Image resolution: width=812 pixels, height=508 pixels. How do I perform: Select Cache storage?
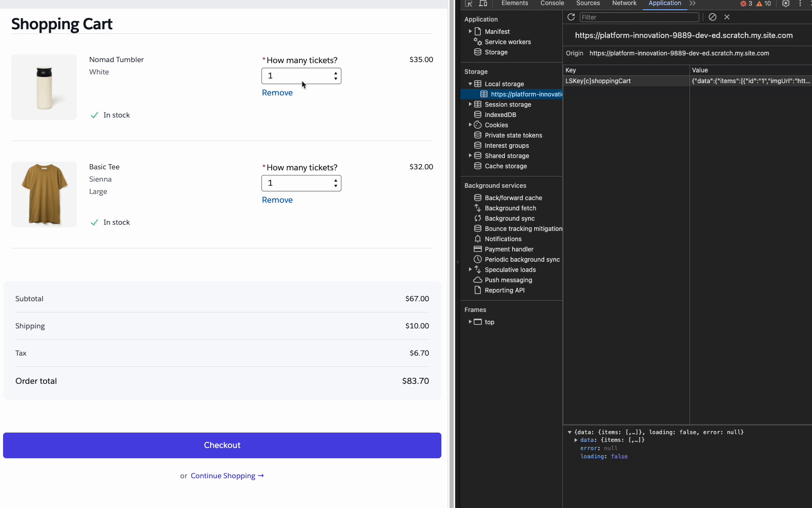505,166
